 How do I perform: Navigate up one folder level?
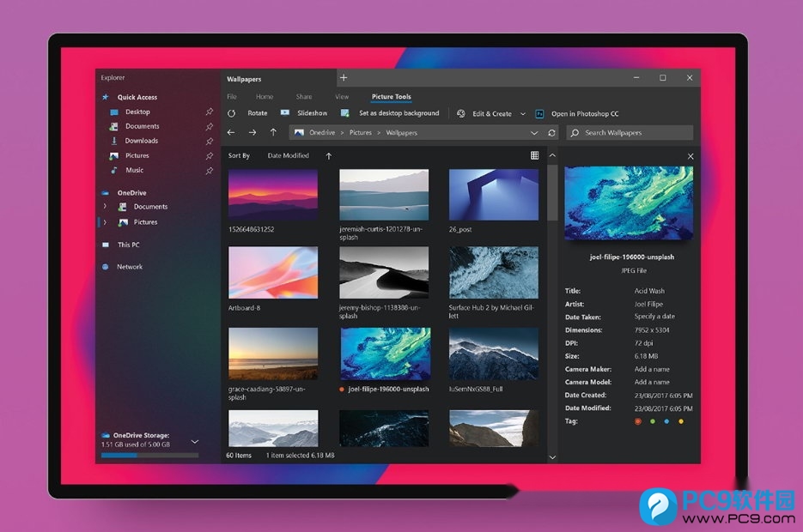tap(273, 132)
